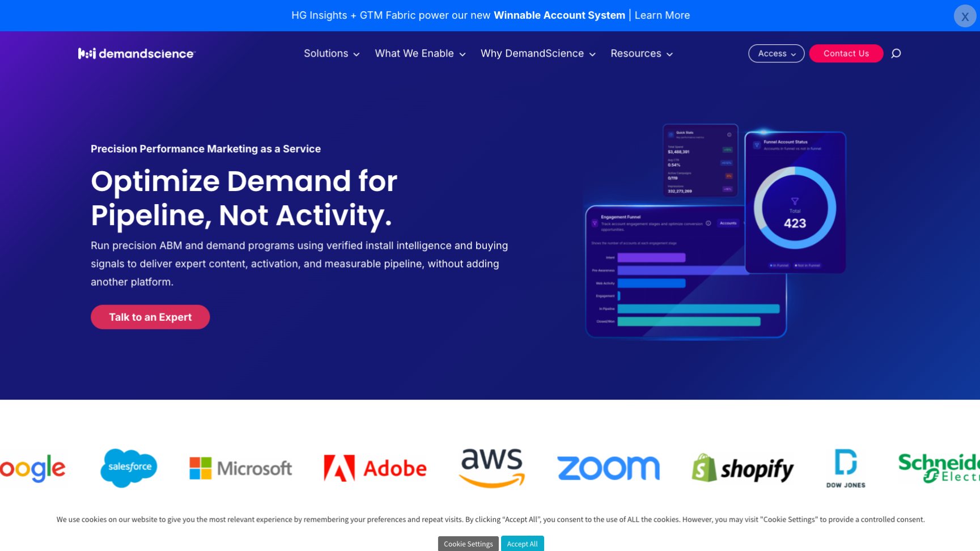
Task: Click the Contact Us button
Action: tap(846, 53)
